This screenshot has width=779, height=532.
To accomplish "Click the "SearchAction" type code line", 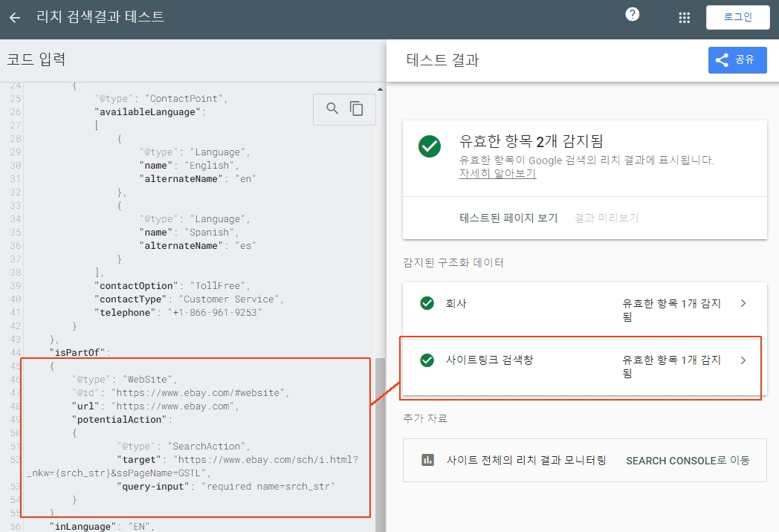I will pos(184,446).
